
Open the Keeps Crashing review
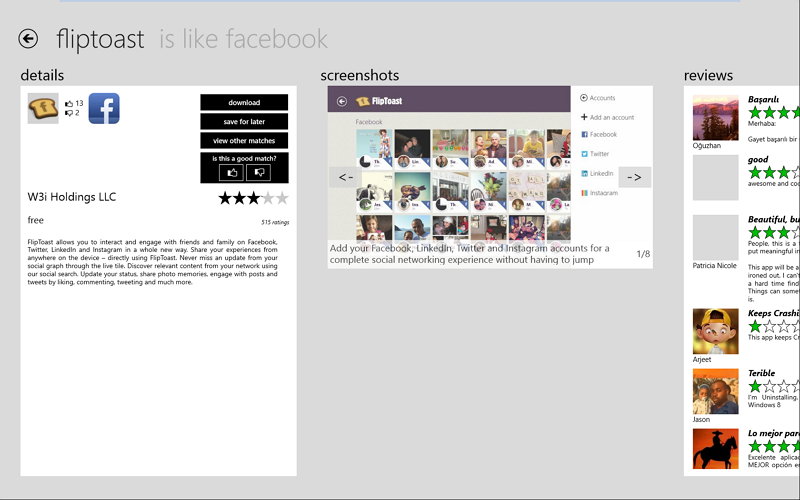(x=773, y=313)
